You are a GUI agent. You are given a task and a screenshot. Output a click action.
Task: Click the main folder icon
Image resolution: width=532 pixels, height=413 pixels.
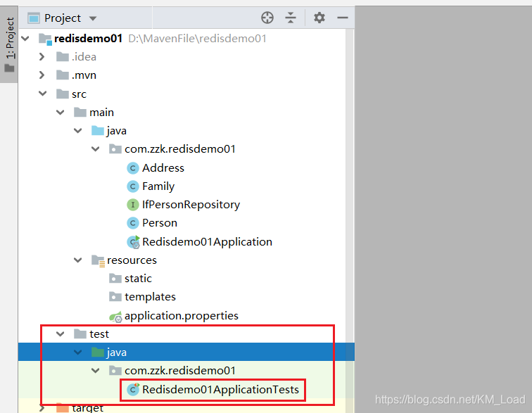coord(80,112)
